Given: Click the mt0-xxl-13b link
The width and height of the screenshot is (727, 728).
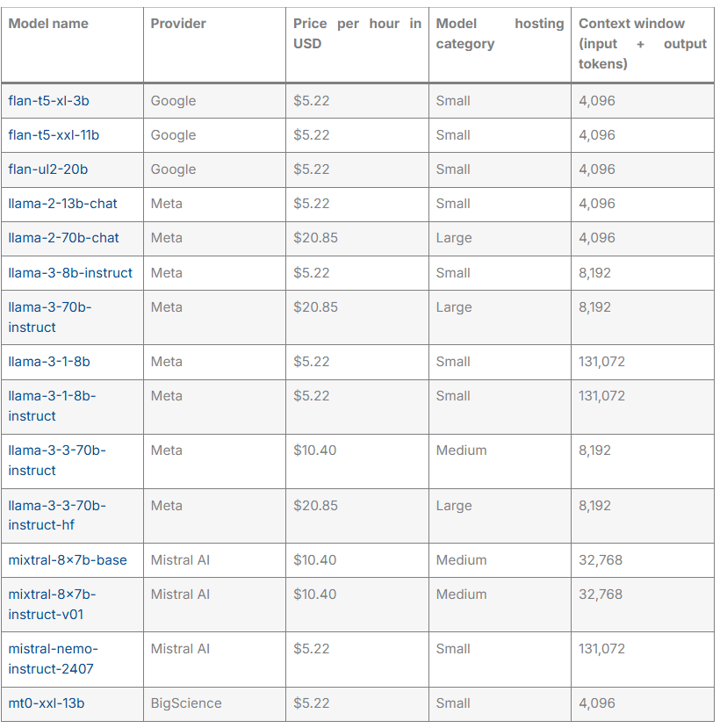Looking at the screenshot, I should coord(47,703).
